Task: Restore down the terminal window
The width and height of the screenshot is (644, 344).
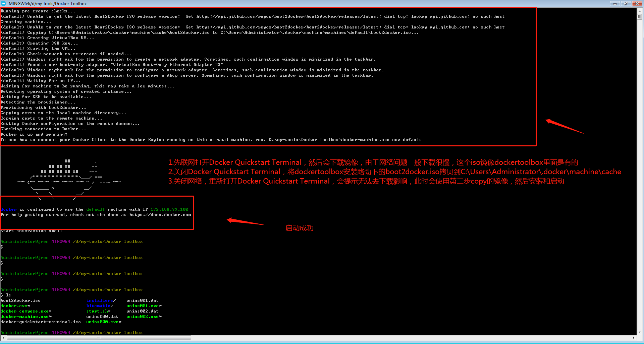Action: coord(626,4)
